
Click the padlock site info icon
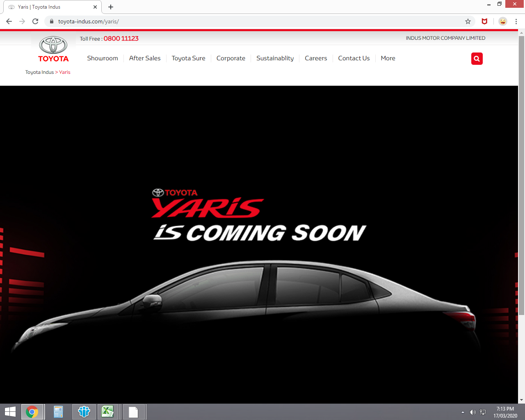52,21
